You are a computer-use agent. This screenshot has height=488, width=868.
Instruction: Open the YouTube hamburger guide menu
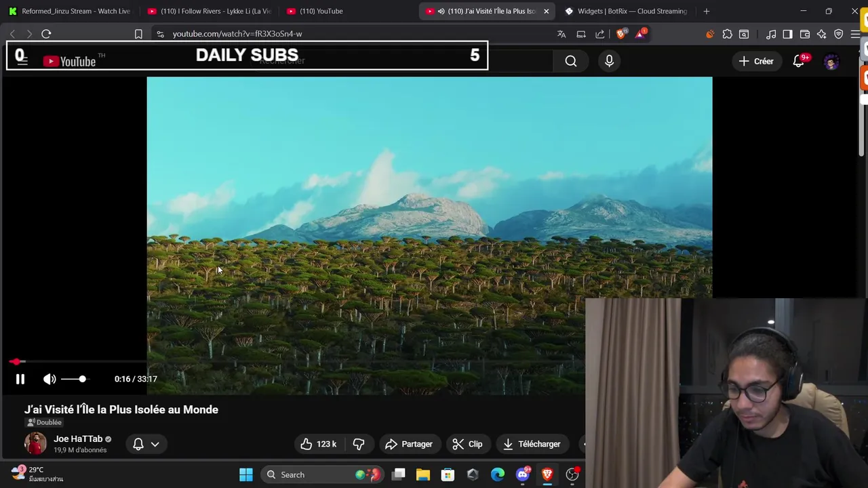click(x=21, y=60)
